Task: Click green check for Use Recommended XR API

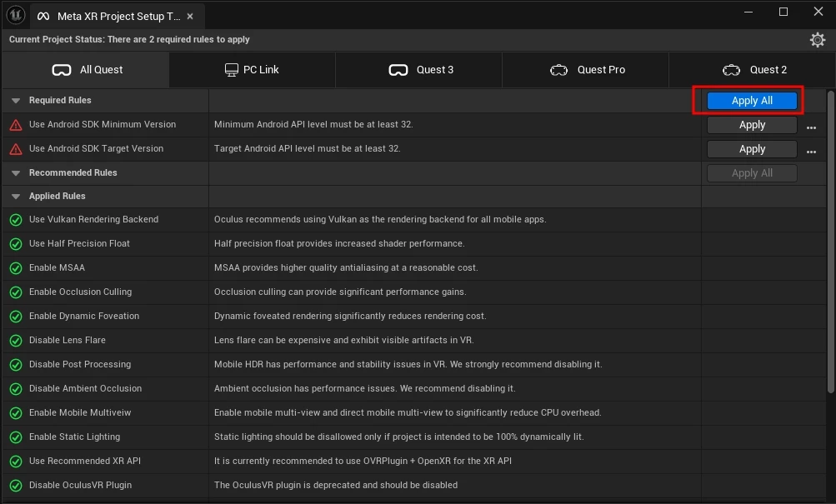Action: point(16,462)
